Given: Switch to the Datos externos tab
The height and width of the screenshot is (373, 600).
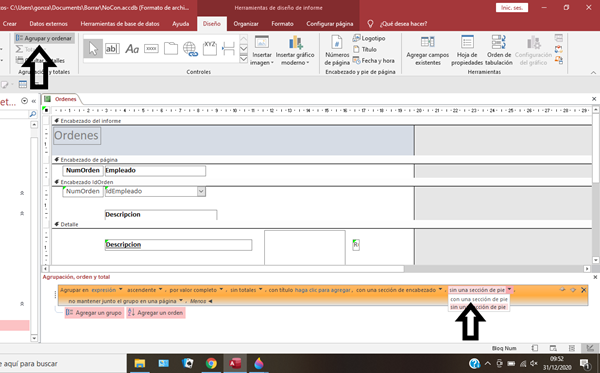Looking at the screenshot, I should (49, 24).
